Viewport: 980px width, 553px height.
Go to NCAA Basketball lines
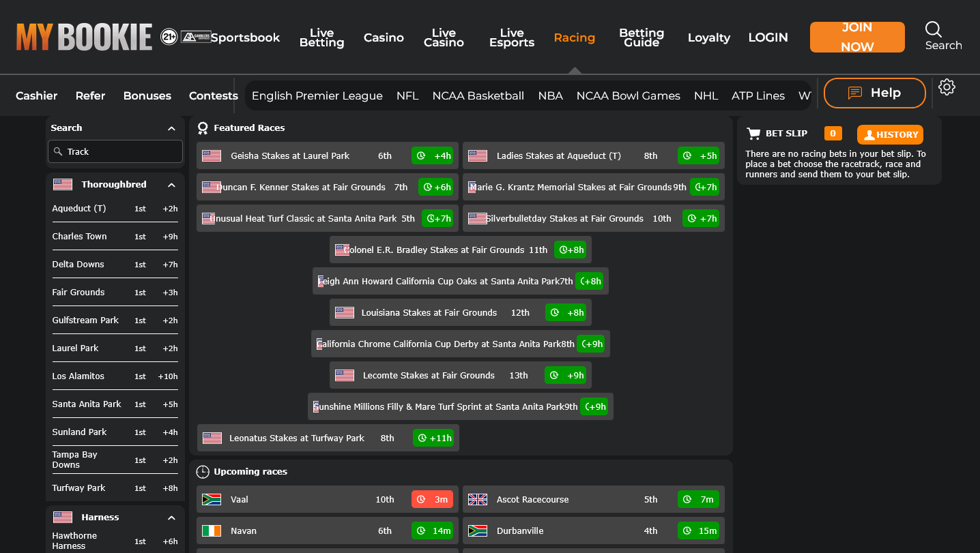point(478,95)
